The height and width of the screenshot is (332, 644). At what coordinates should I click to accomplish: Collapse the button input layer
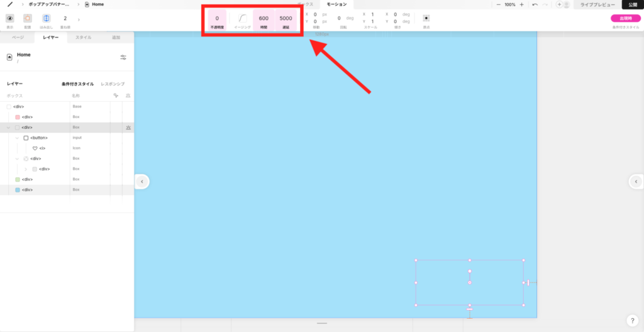pos(17,138)
